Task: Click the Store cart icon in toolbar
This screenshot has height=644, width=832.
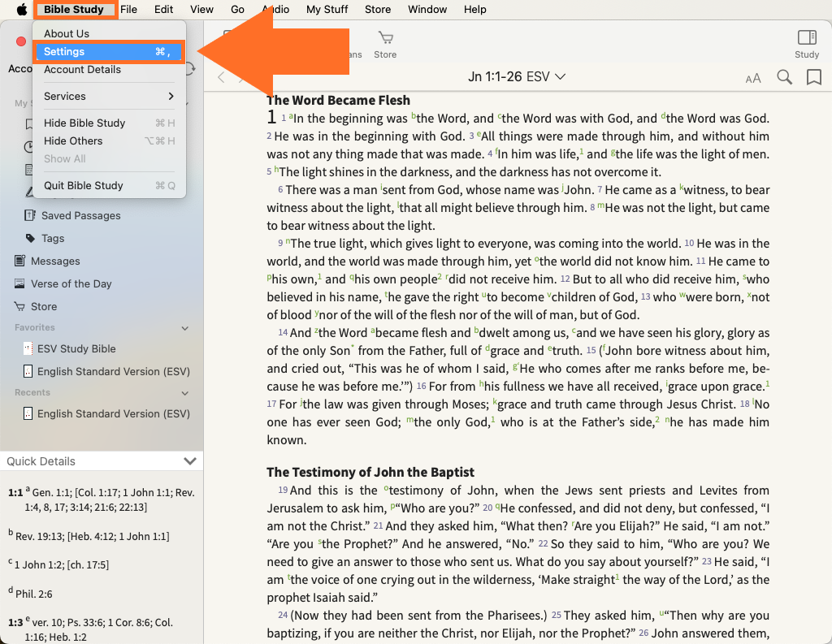Action: 385,43
